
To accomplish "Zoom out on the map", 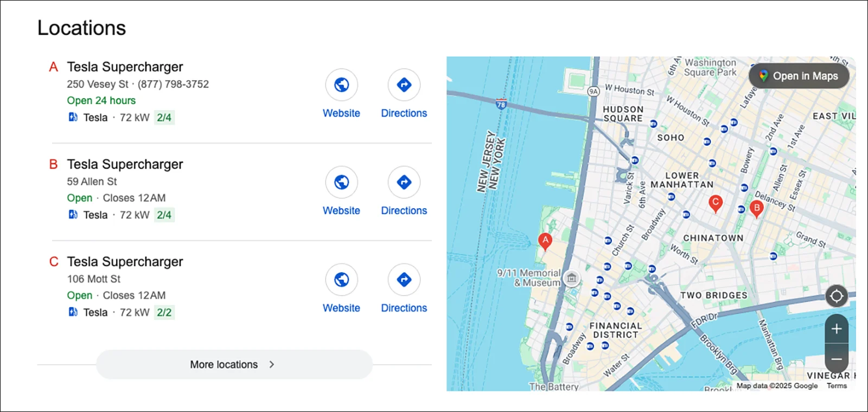I will [x=837, y=359].
